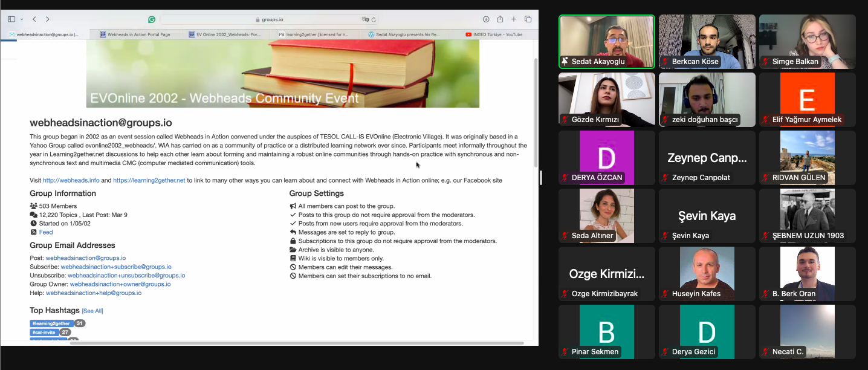Open the sidebar tab group dropdown arrow
This screenshot has width=868, height=370.
click(22, 19)
